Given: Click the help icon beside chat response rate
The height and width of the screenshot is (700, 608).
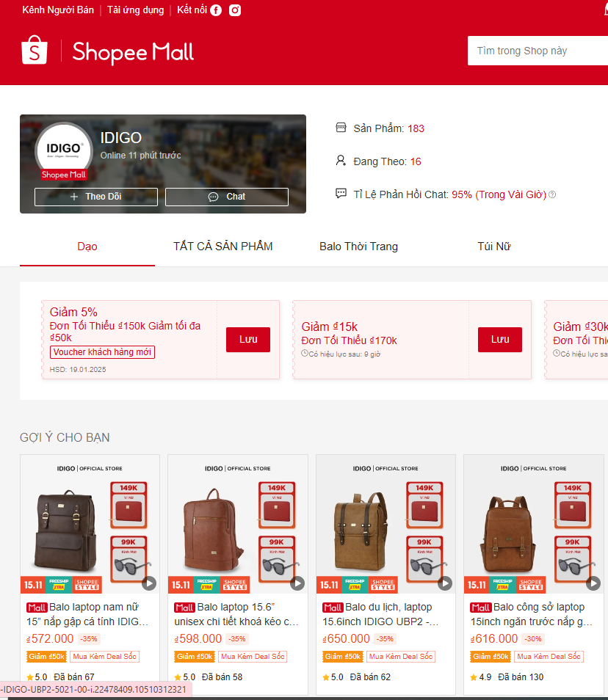Looking at the screenshot, I should (x=552, y=194).
